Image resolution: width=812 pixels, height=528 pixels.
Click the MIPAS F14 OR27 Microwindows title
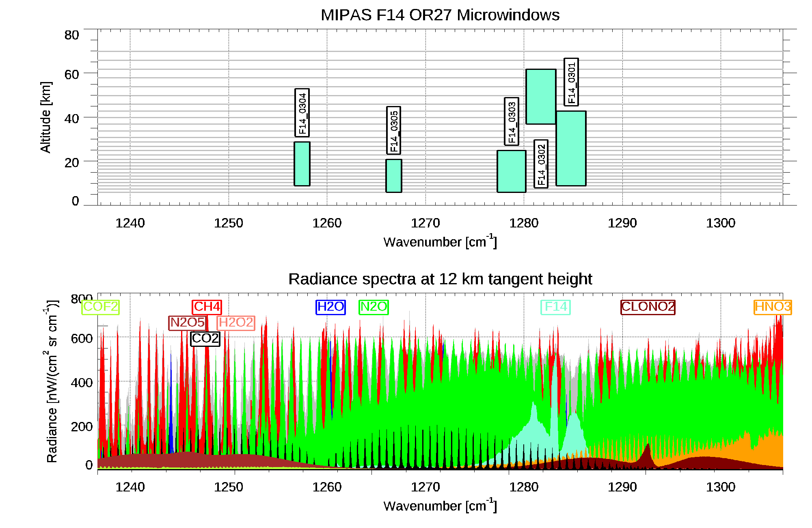[x=440, y=15]
